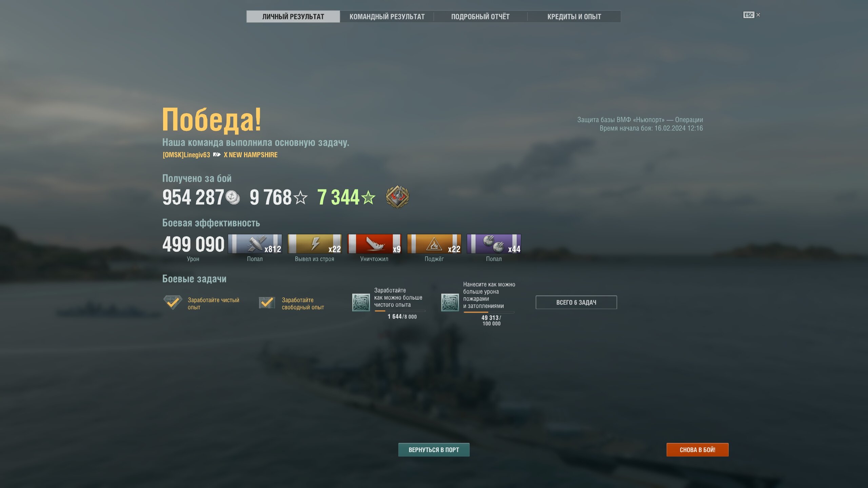
Task: Select completed free experience task checkmark
Action: click(x=267, y=303)
